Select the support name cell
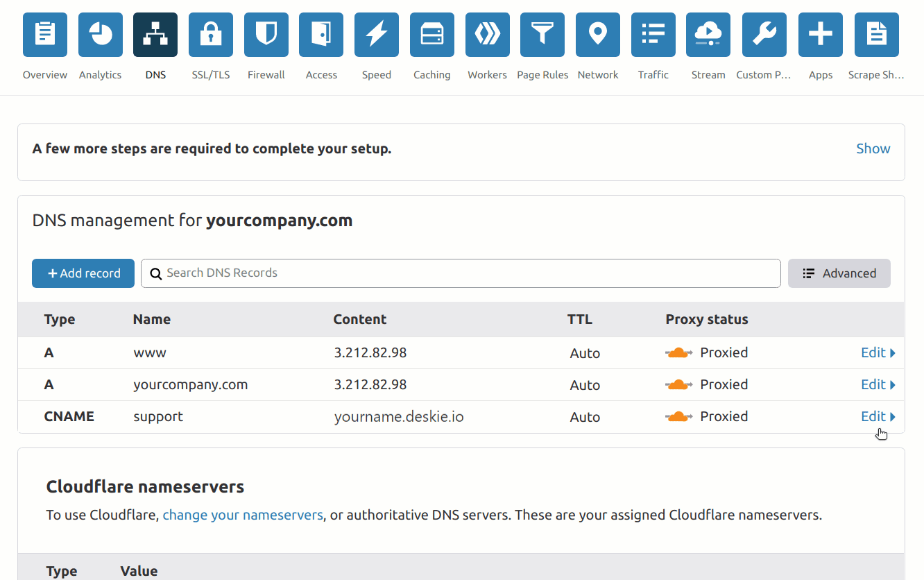924x580 pixels. click(x=158, y=417)
